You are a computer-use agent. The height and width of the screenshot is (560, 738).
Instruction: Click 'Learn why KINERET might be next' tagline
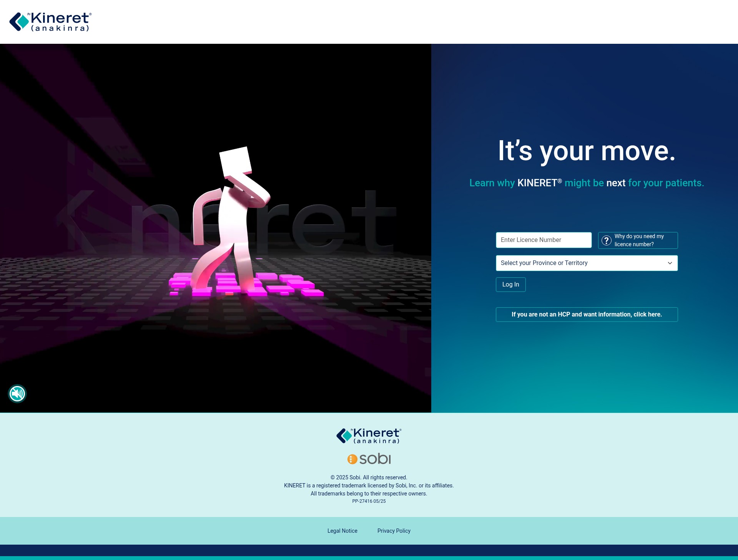pos(587,183)
